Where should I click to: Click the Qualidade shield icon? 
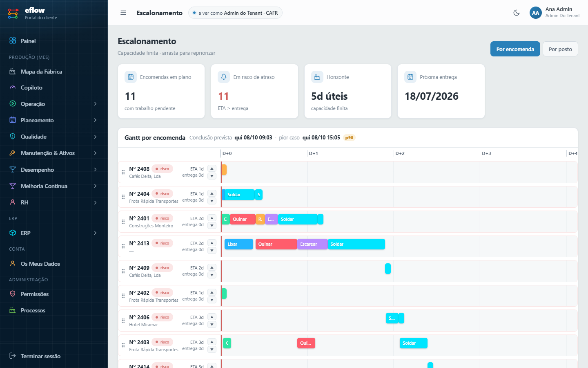coord(13,137)
